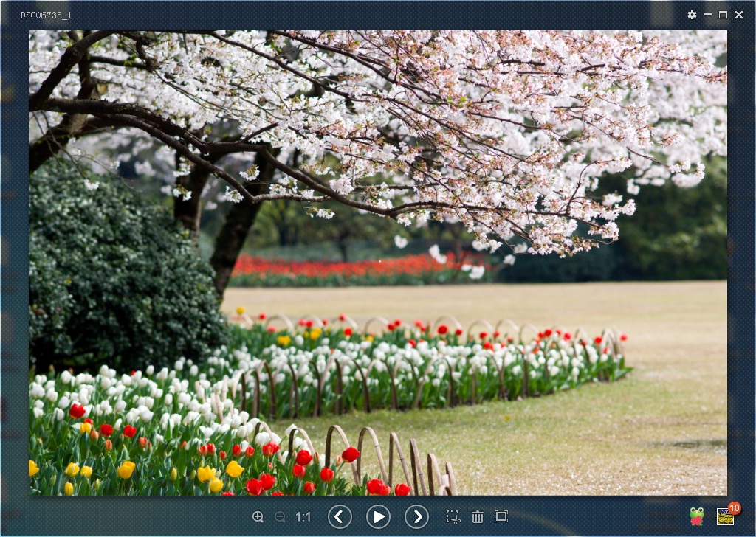Click the DSC06735_1 file name title
This screenshot has height=537, width=756.
46,15
